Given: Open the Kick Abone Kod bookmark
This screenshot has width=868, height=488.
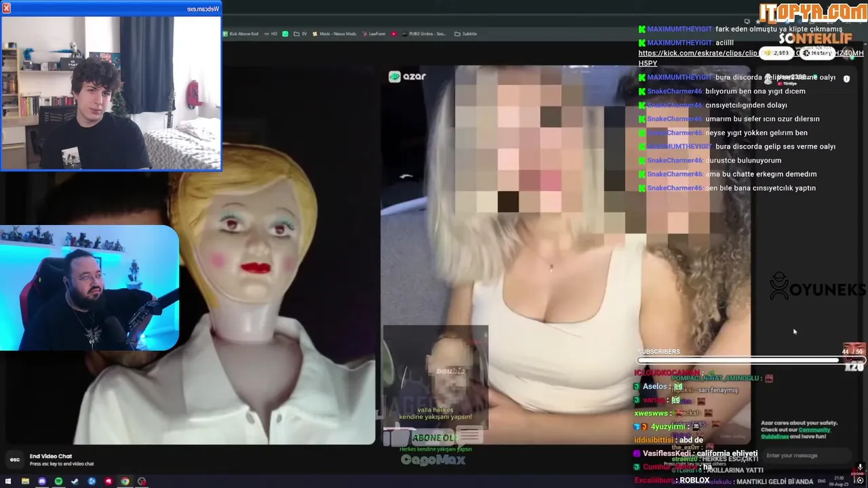Looking at the screenshot, I should [x=241, y=34].
